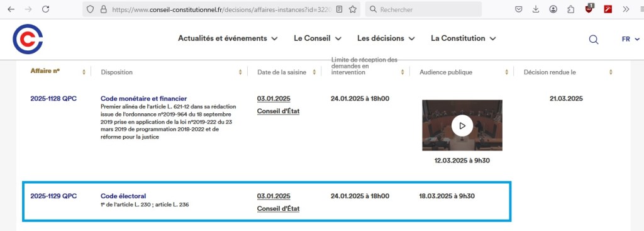Sort by Limite de réception arrows
The image size is (644, 231).
tap(403, 72)
